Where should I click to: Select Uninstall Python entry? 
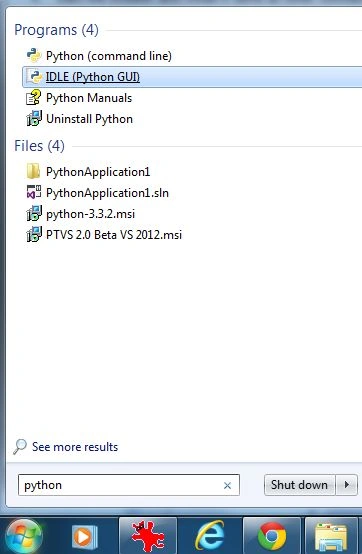tap(89, 119)
